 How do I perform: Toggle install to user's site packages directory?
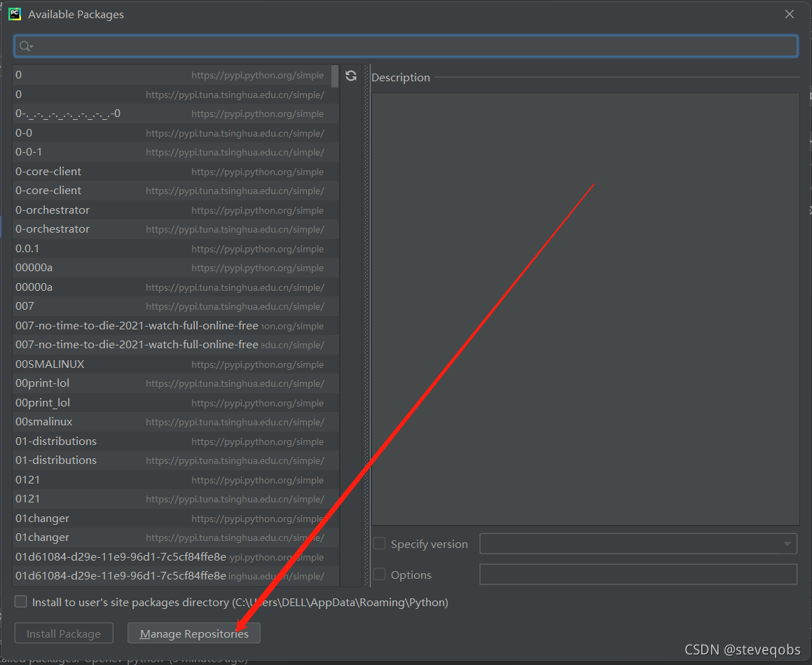tap(21, 601)
